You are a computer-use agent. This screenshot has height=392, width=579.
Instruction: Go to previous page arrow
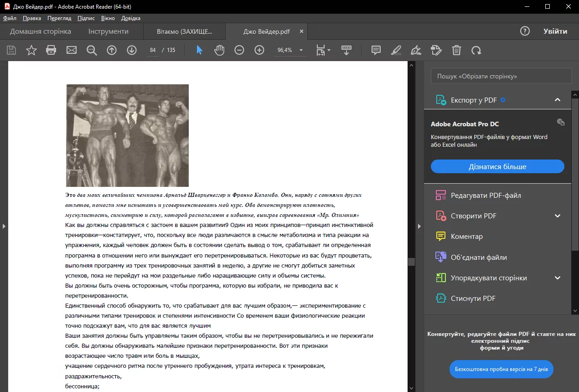coord(112,50)
